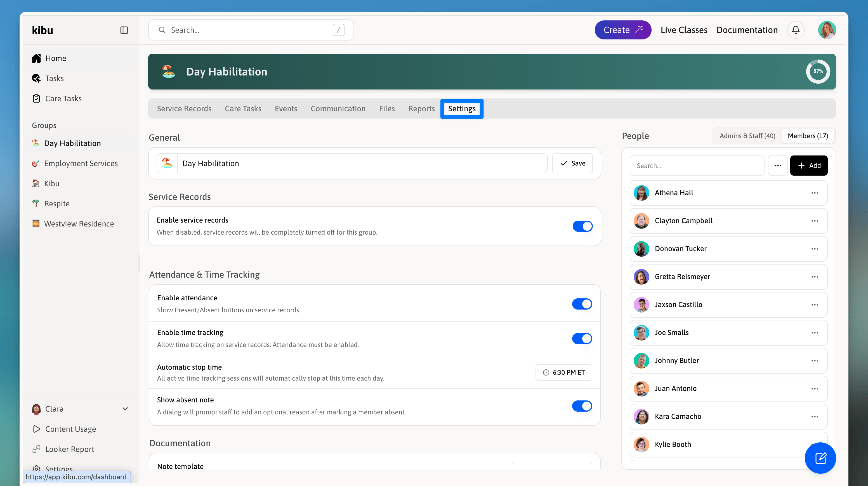The height and width of the screenshot is (486, 868).
Task: Open more options for Joe Smalls
Action: 814,333
